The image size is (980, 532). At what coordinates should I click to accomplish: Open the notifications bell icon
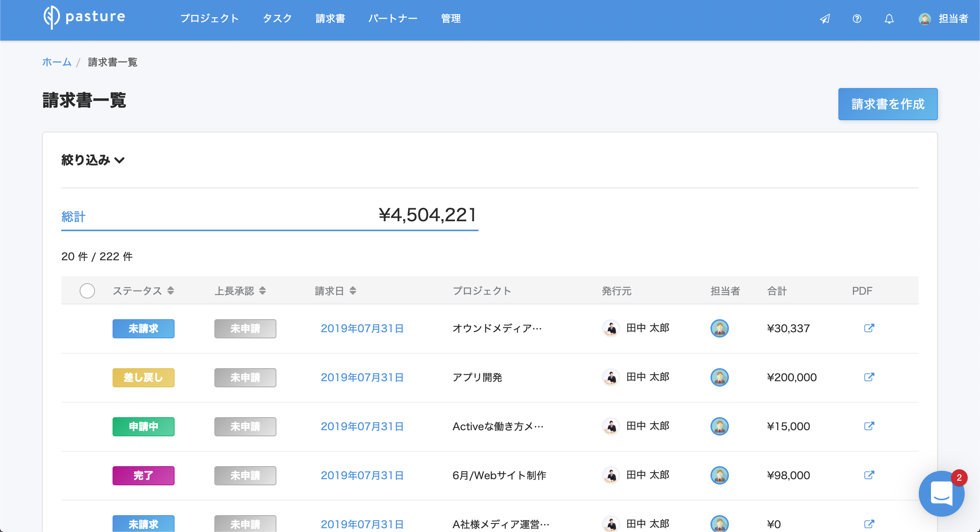pyautogui.click(x=889, y=19)
